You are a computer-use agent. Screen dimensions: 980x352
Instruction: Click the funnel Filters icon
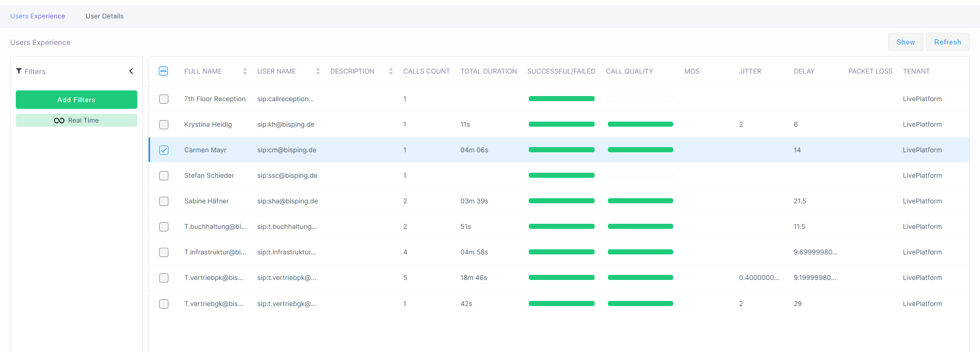19,71
